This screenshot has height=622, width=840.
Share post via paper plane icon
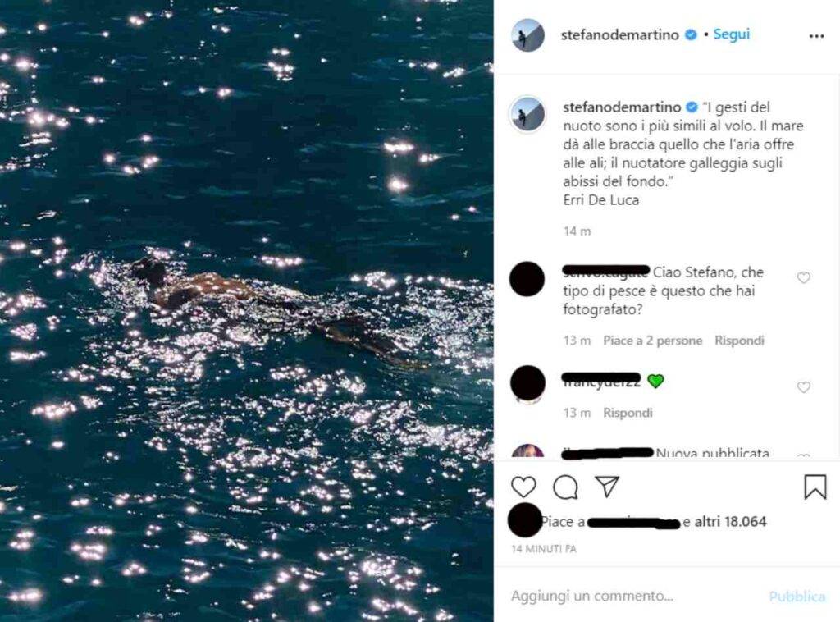[606, 486]
